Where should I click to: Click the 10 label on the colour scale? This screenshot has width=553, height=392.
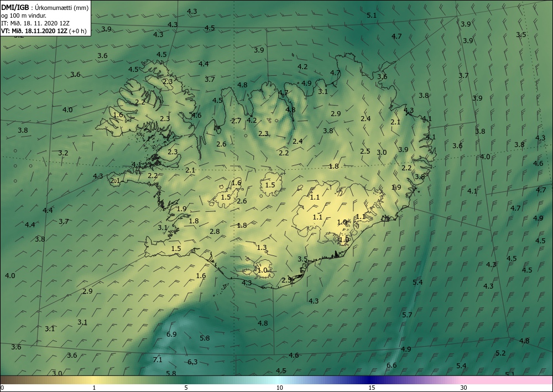coord(279,388)
